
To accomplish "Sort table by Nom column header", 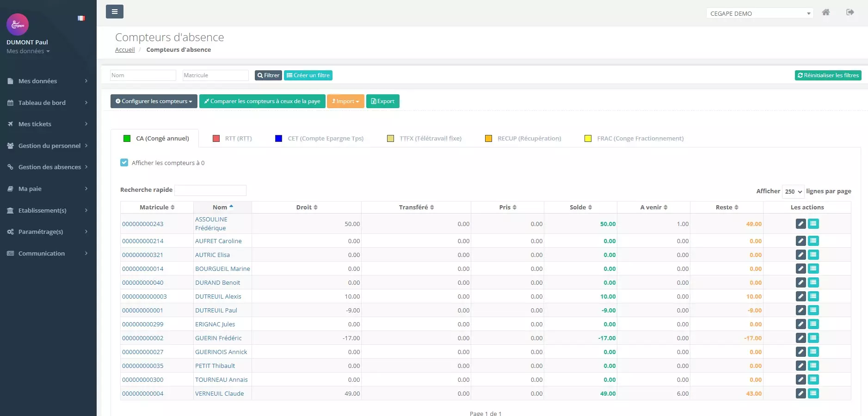I will click(x=222, y=207).
